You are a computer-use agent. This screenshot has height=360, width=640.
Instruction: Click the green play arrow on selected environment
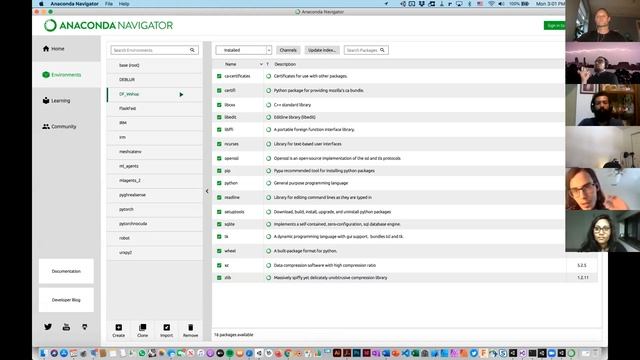(181, 94)
